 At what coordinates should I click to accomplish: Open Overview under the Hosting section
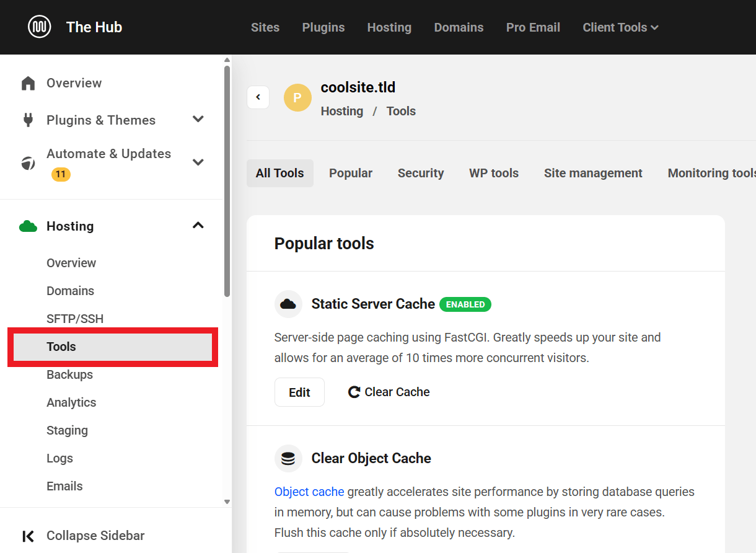point(71,263)
